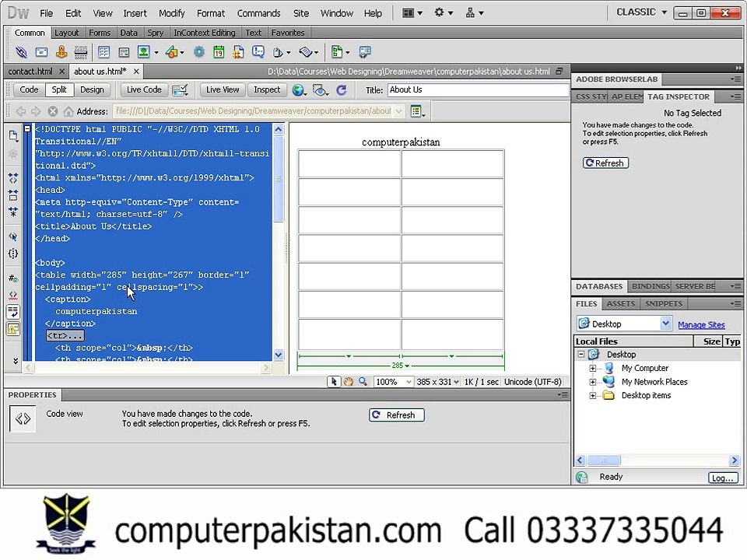
Task: Open the Modify menu
Action: click(x=171, y=13)
